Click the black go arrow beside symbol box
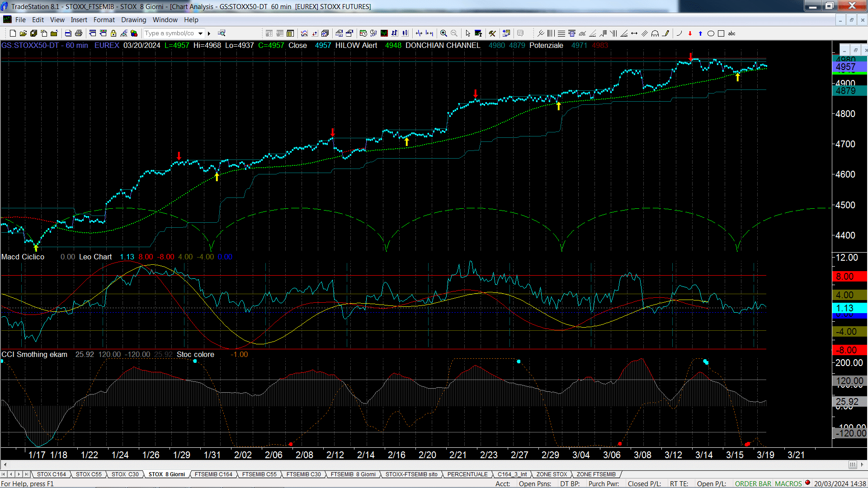This screenshot has height=488, width=868. 209,33
